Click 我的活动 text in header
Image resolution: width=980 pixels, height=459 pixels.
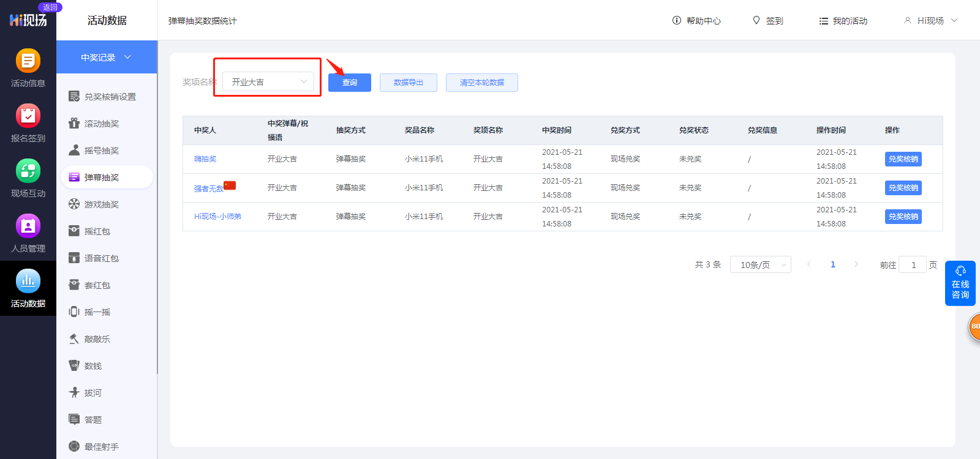850,21
